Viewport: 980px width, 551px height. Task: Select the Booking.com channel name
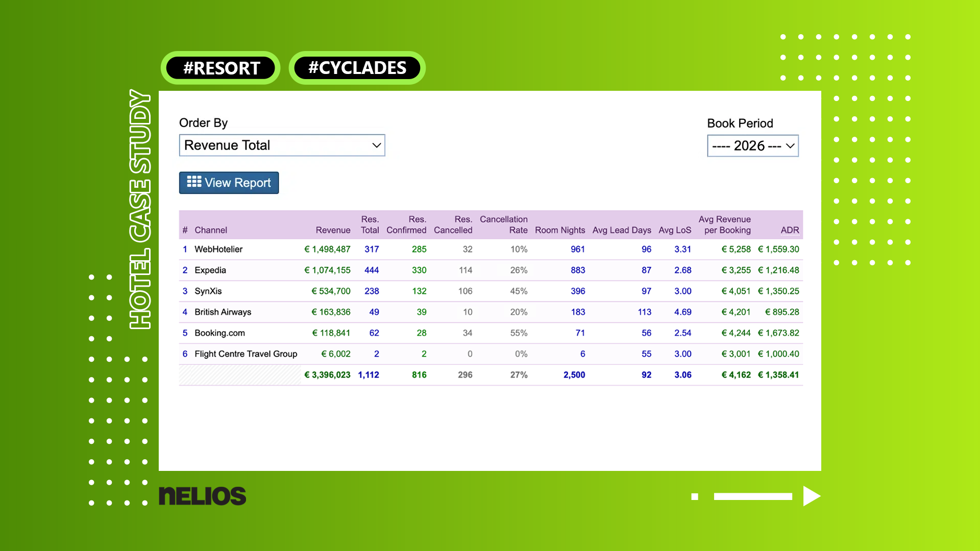tap(220, 333)
